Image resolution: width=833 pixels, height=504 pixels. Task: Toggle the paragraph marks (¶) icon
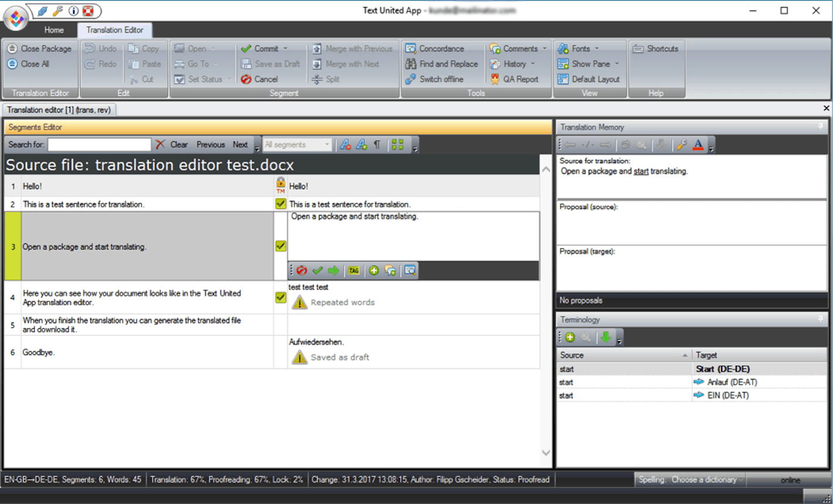point(378,144)
